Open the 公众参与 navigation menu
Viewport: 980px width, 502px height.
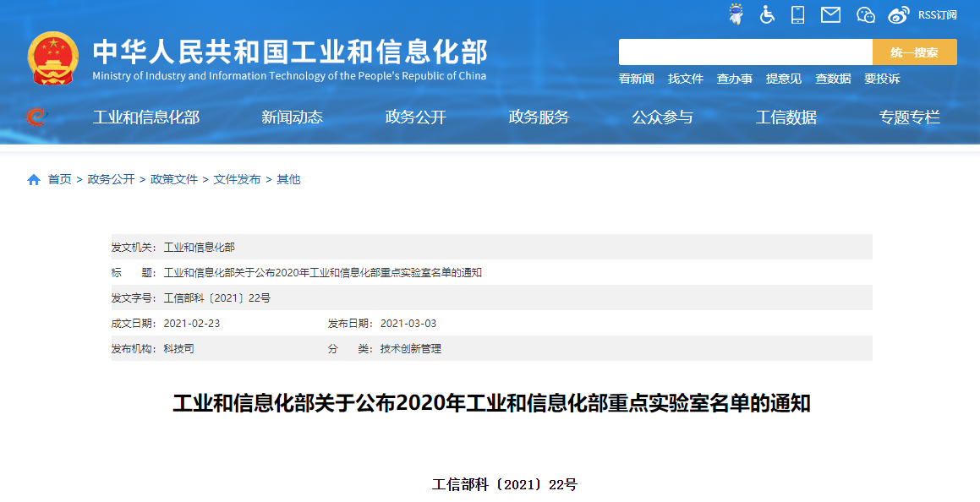pos(663,117)
